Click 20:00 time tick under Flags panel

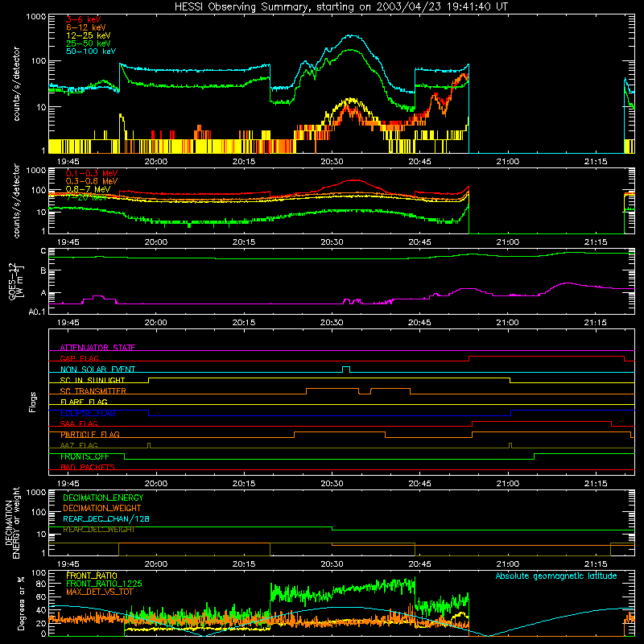(156, 484)
